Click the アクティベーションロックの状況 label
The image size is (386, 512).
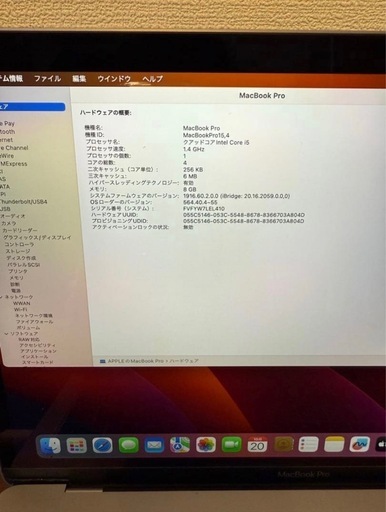pos(131,227)
